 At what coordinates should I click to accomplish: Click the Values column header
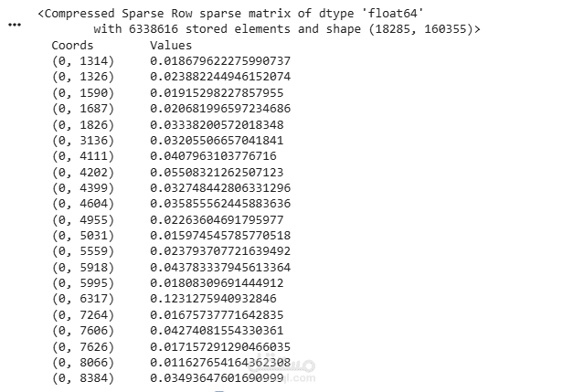coord(171,45)
